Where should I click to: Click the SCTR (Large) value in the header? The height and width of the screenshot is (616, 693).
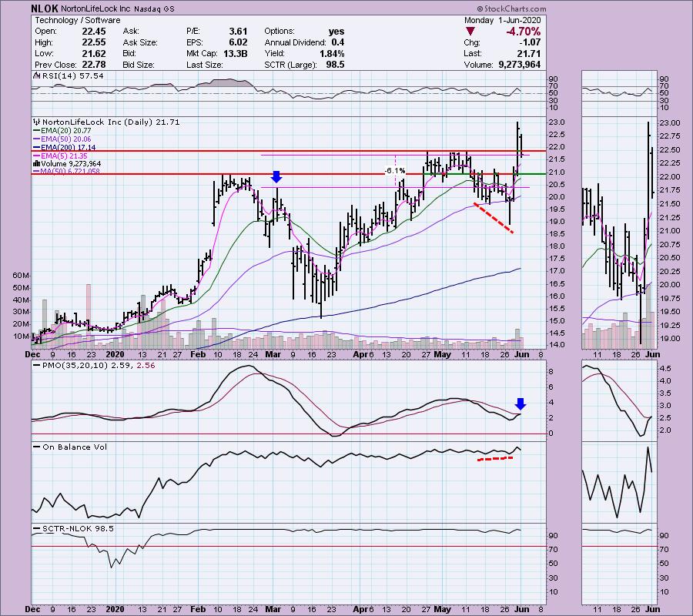(x=335, y=65)
